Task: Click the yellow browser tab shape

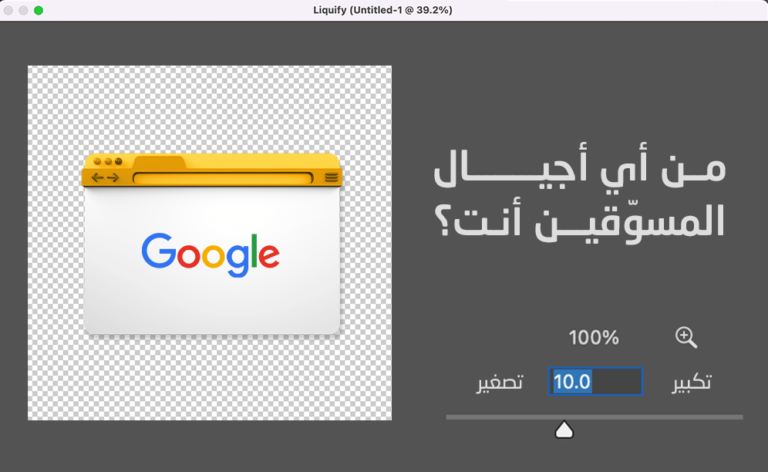Action: point(159,162)
